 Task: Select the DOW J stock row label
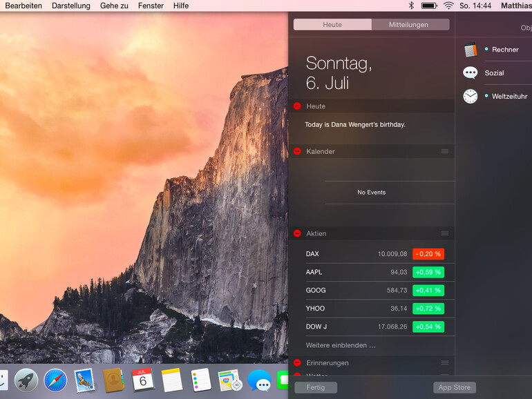pos(316,327)
